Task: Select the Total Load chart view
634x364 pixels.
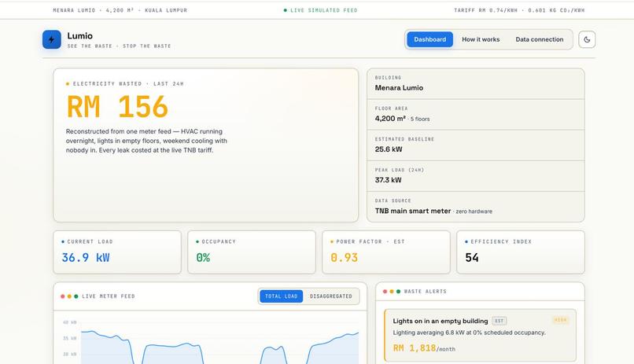Action: [x=281, y=296]
